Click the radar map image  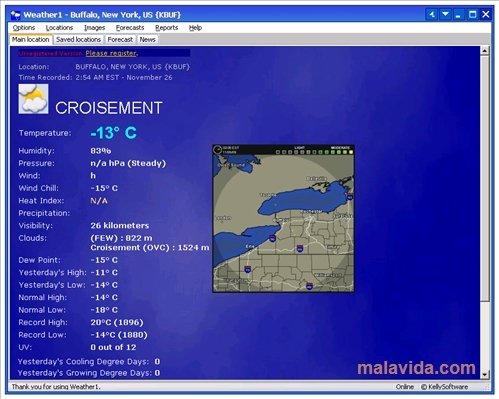point(283,219)
